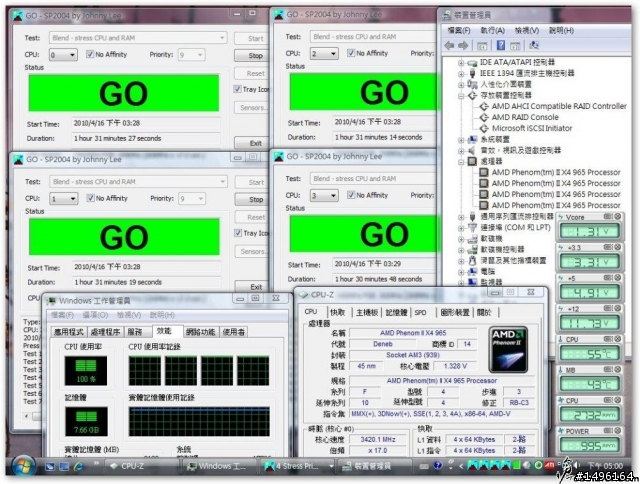This screenshot has width=640, height=484.
Task: Select AMD AHCI Compatible RAID Controller device
Action: (x=558, y=106)
